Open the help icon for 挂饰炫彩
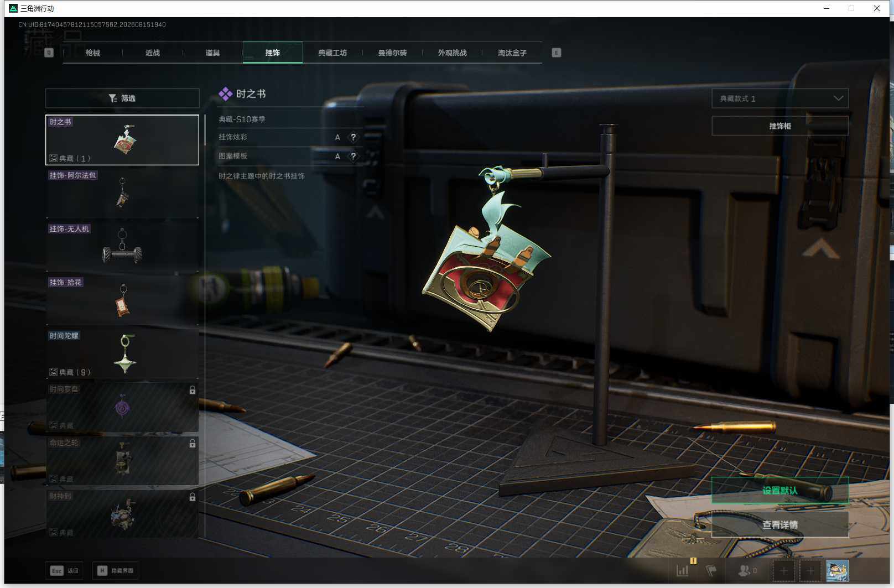This screenshot has height=588, width=894. click(354, 137)
